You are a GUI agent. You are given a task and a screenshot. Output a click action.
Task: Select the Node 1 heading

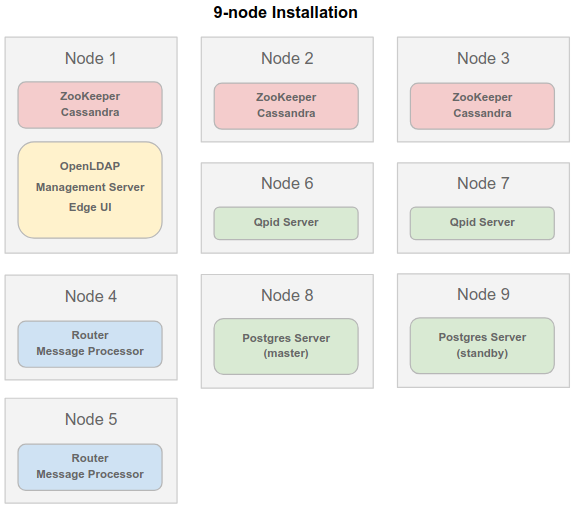coord(91,58)
